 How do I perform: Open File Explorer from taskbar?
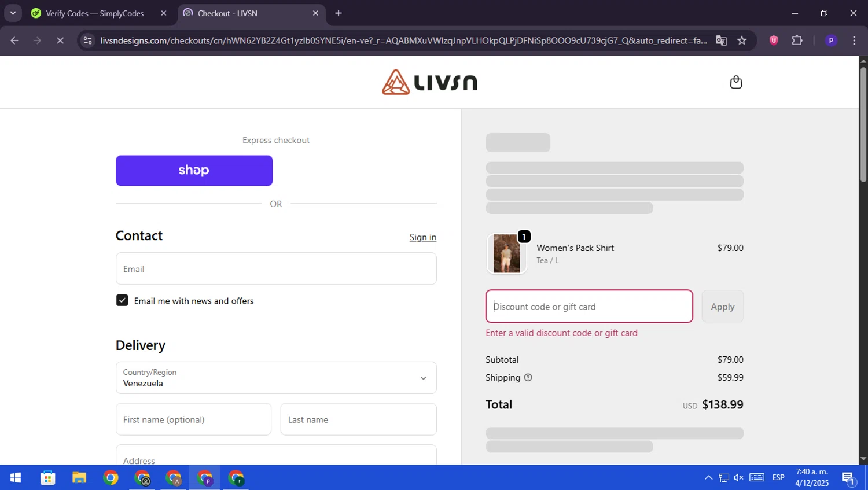79,478
